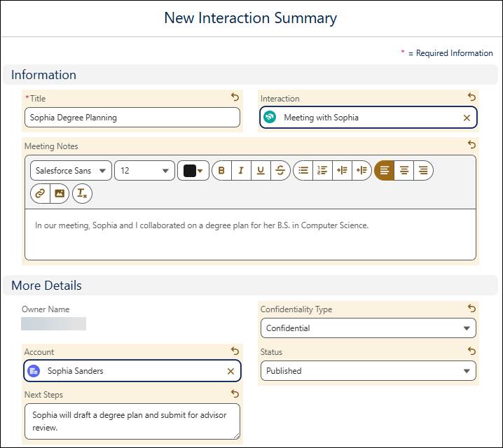Image resolution: width=503 pixels, height=448 pixels.
Task: Toggle italic formatting in Meeting Notes
Action: coord(241,171)
